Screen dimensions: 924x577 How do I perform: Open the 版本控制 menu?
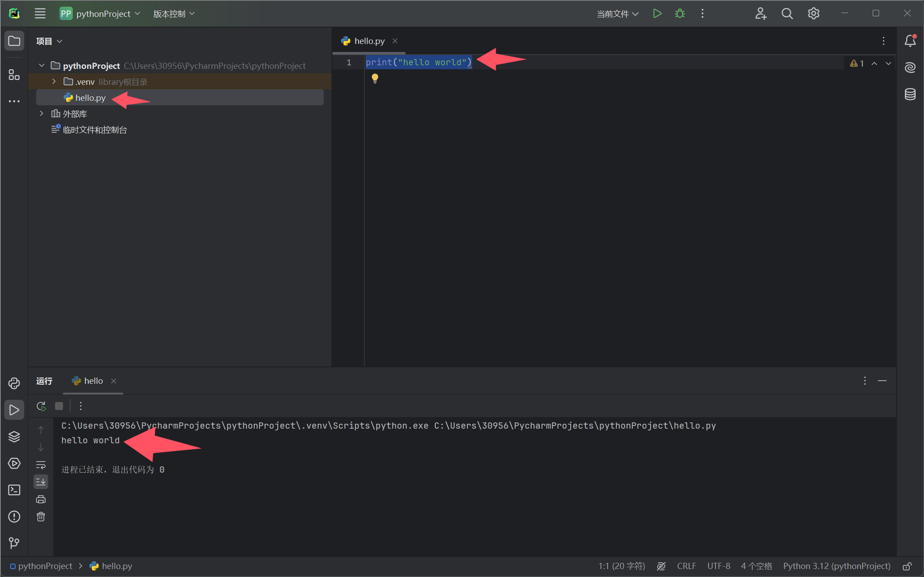pyautogui.click(x=174, y=14)
